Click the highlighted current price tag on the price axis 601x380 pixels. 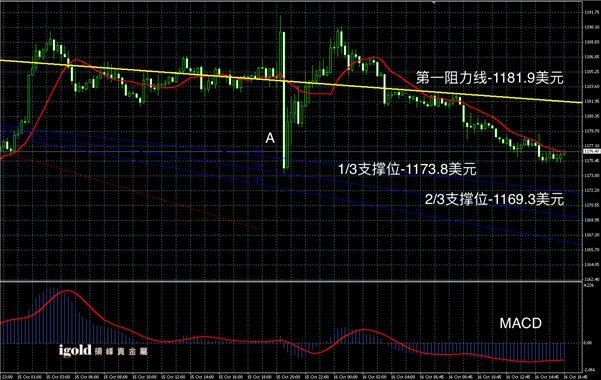point(592,152)
